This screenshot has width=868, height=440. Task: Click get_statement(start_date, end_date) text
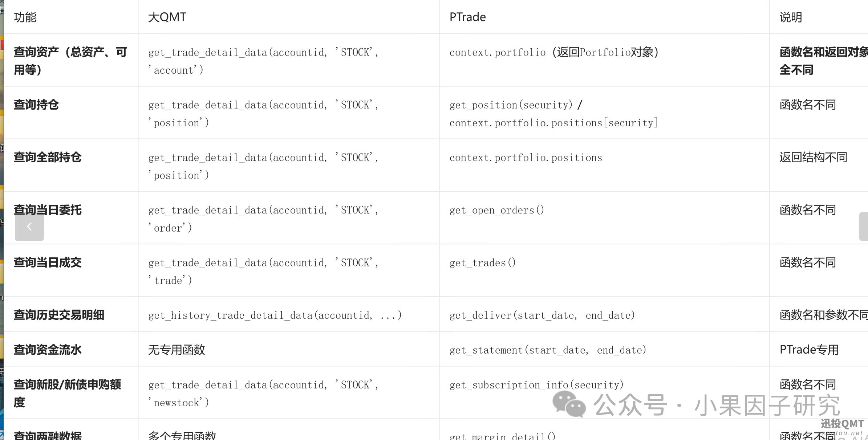pyautogui.click(x=548, y=350)
